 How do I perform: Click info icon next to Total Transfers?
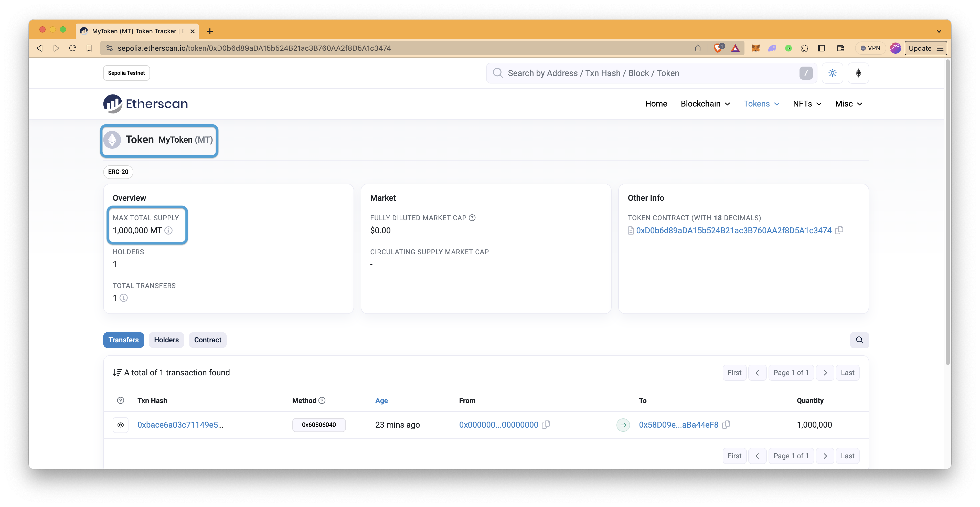[x=124, y=298]
